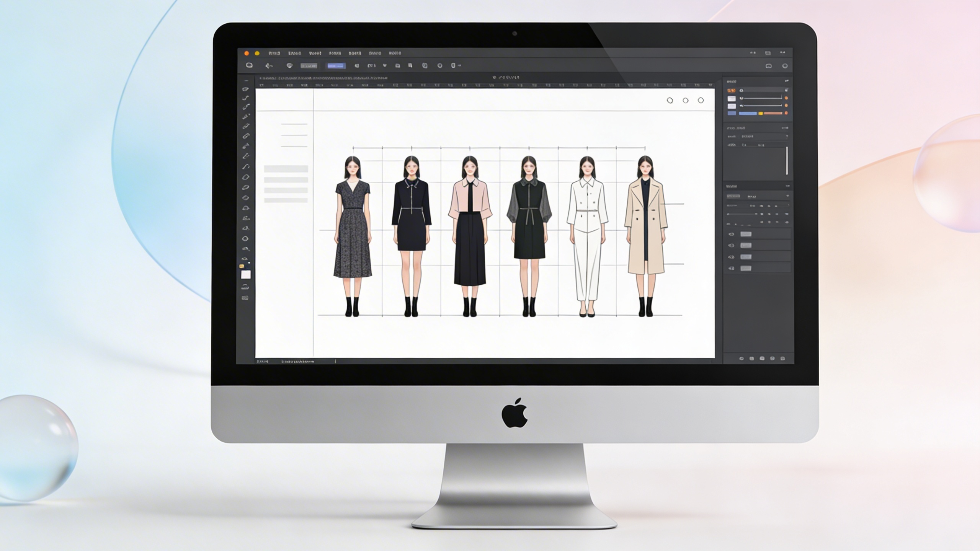The image size is (980, 551).
Task: Toggle visibility eye of the second layer
Action: (732, 245)
